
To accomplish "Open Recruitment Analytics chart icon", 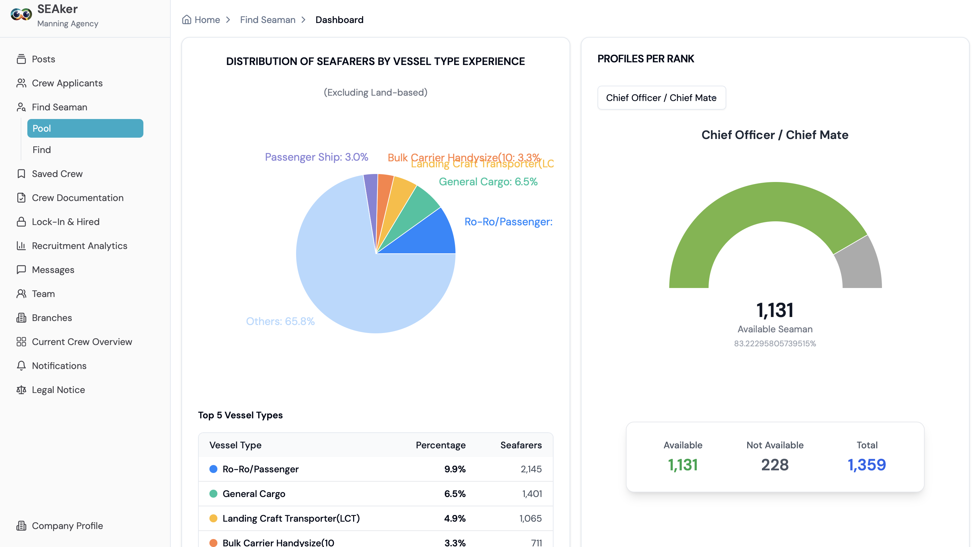I will 21,246.
